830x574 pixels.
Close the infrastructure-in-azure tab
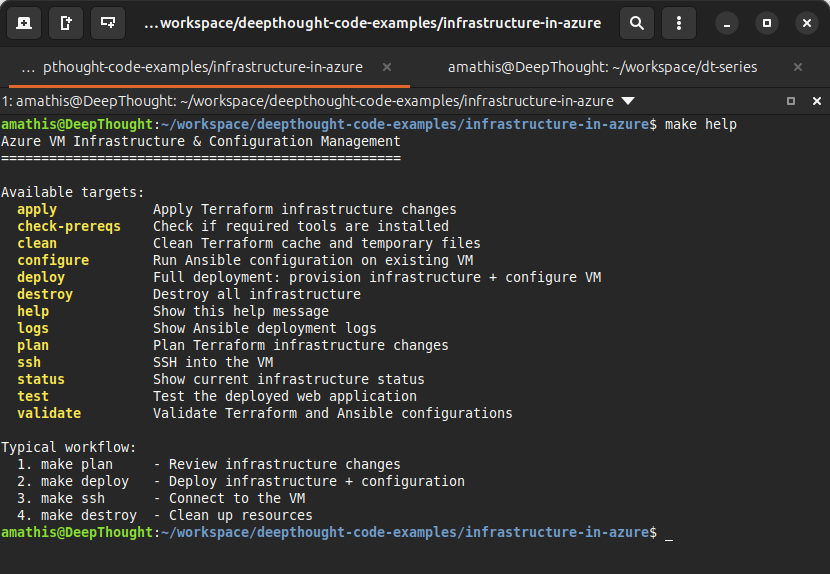(387, 67)
